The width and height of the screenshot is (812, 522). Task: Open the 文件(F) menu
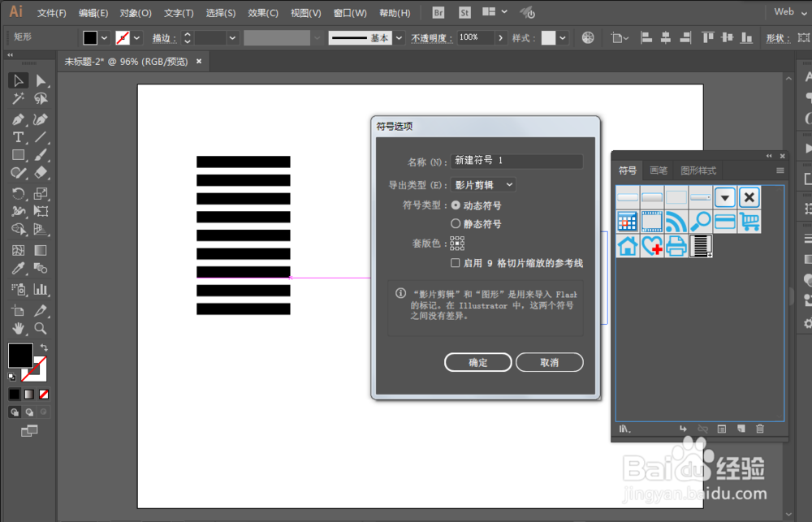(52, 13)
